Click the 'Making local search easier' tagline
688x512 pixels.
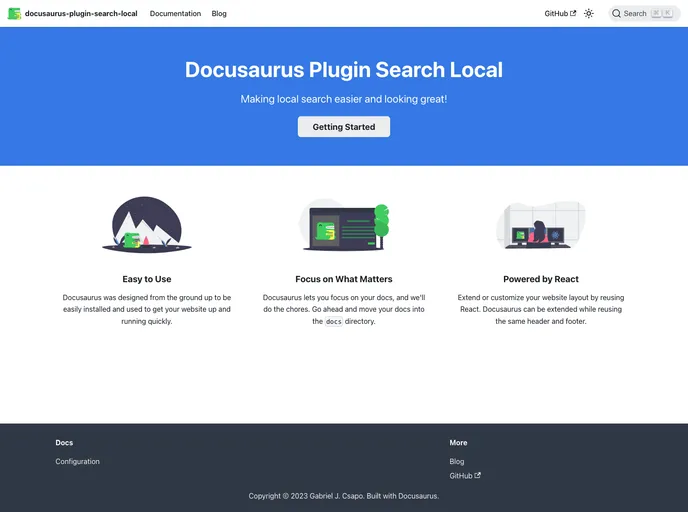(344, 99)
